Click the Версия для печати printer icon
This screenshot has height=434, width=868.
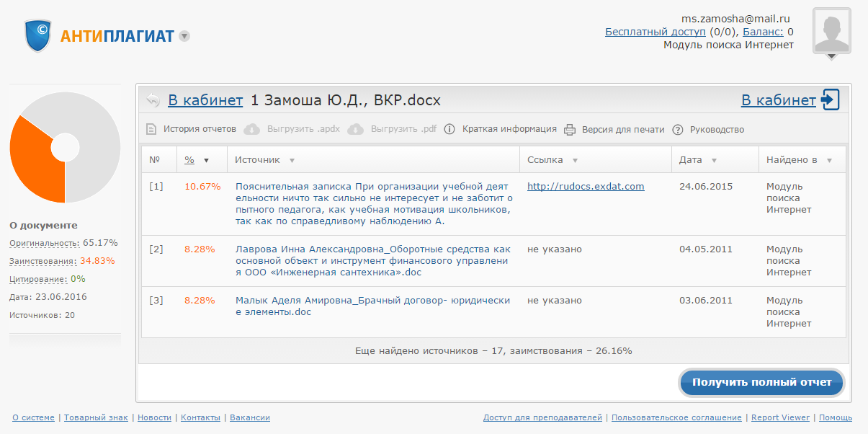click(x=570, y=130)
